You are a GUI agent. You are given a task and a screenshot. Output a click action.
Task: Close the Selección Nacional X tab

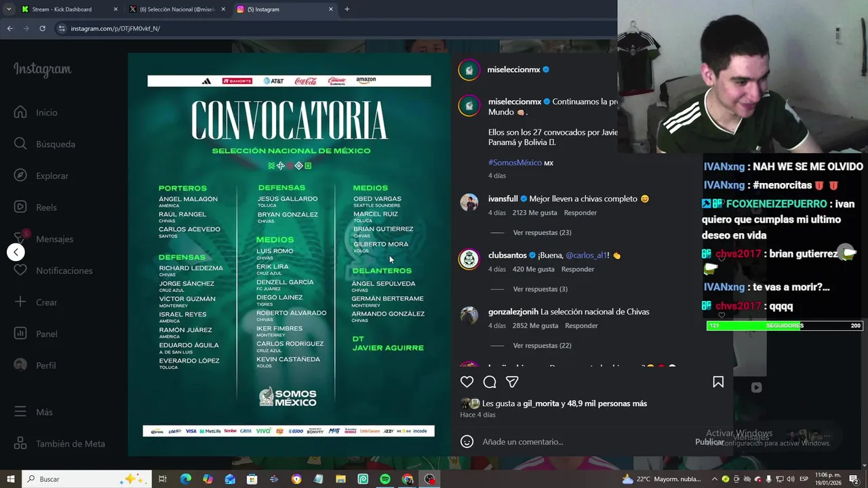coord(223,9)
